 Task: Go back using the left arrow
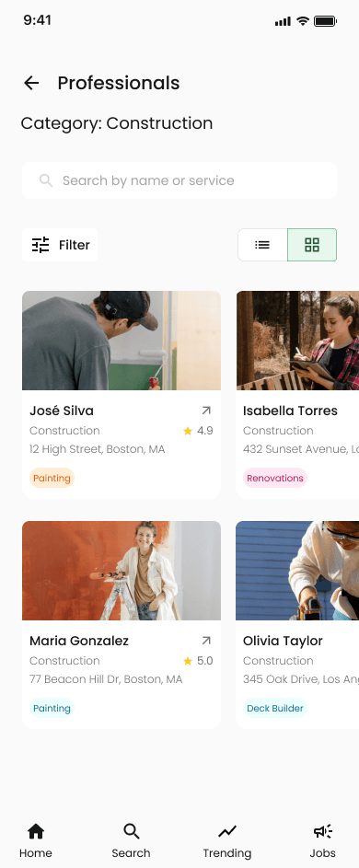[x=31, y=83]
